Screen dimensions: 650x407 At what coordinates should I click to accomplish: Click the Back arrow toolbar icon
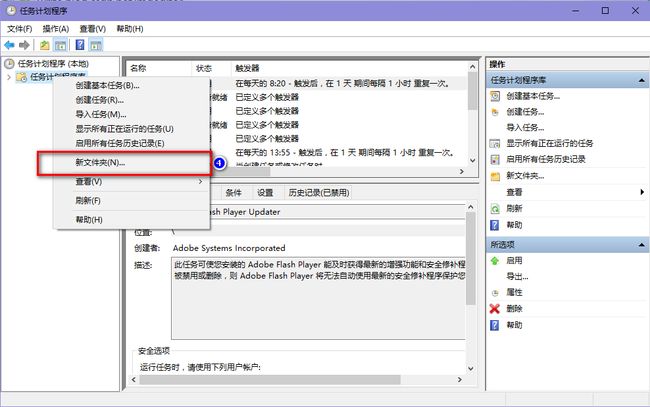tap(9, 45)
